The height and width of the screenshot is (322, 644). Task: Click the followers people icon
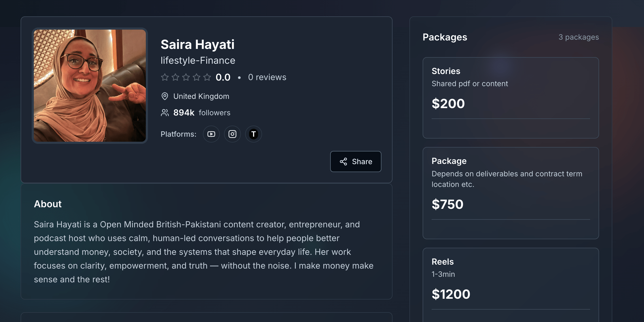[x=165, y=113]
